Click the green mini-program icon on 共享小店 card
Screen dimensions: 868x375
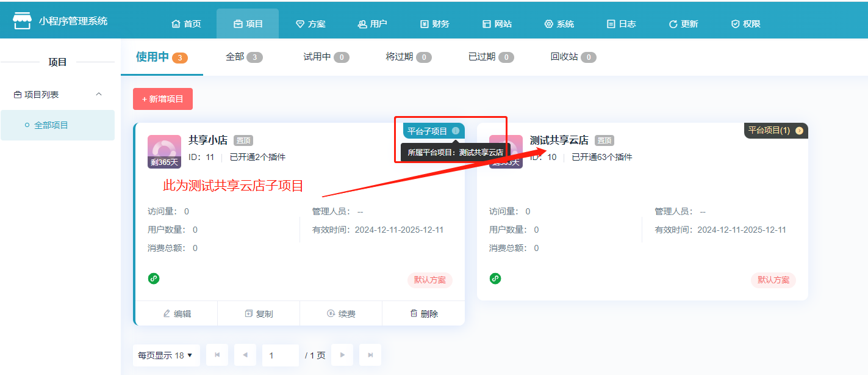[154, 279]
